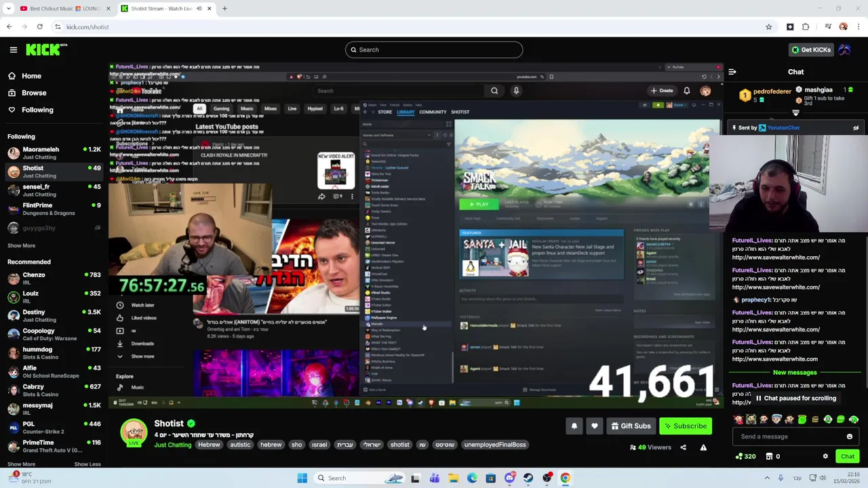Reload the page
Viewport: 868px width, 488px height.
tap(39, 27)
